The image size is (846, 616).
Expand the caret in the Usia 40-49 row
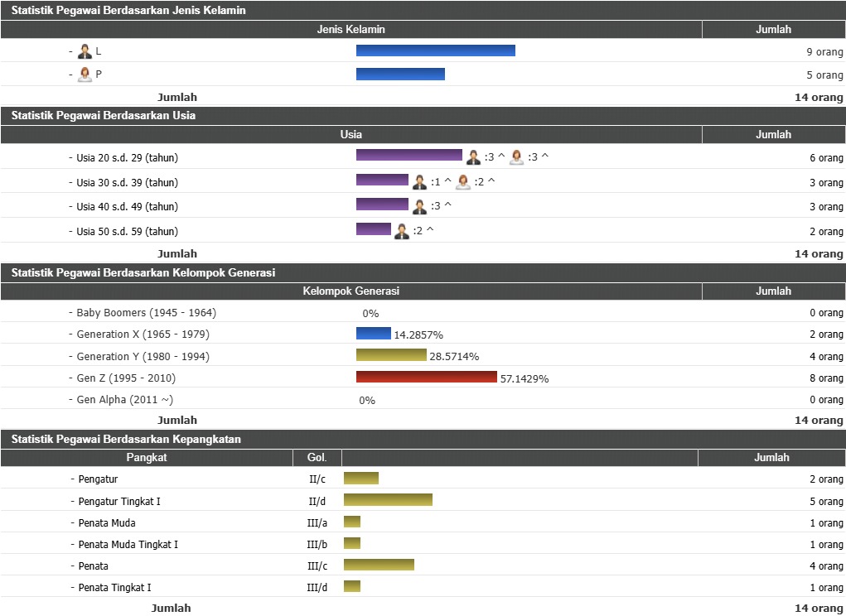click(x=447, y=205)
